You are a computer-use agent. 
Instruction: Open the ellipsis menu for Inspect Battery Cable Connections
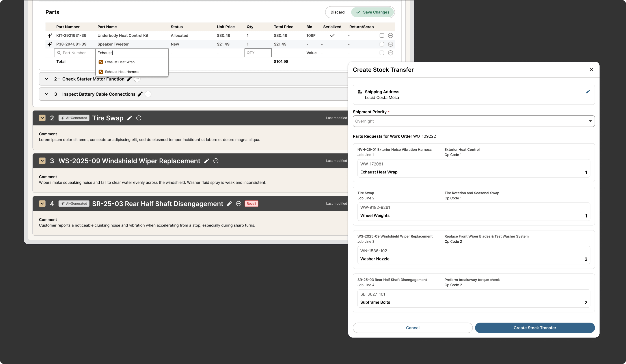pos(148,94)
